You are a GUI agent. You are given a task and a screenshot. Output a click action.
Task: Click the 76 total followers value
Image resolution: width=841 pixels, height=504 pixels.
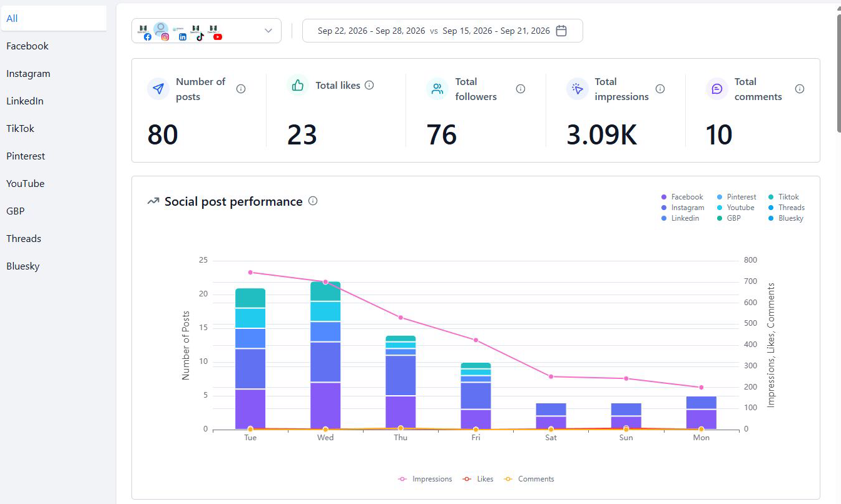pyautogui.click(x=442, y=134)
